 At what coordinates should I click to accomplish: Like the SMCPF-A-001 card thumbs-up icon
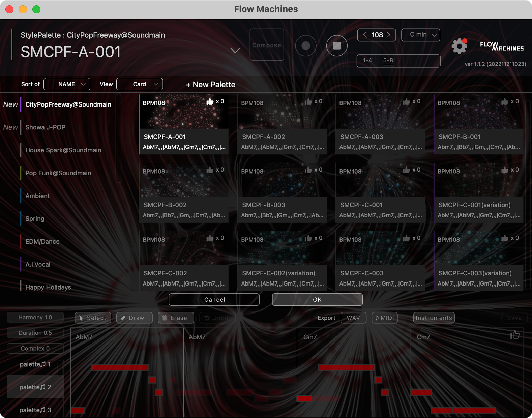(x=210, y=101)
